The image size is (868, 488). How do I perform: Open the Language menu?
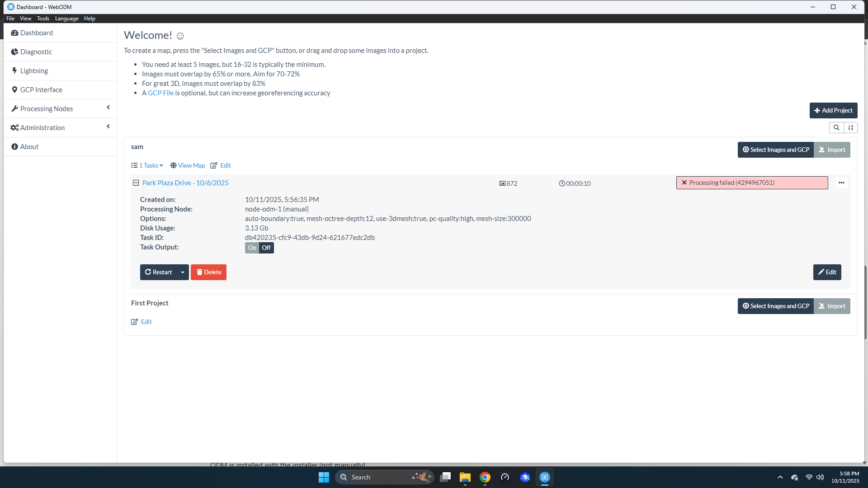click(x=66, y=19)
